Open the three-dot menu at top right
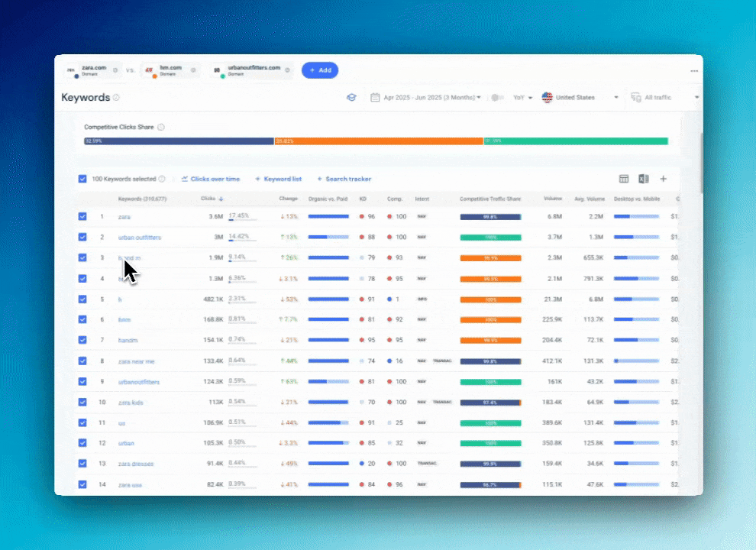 (694, 71)
